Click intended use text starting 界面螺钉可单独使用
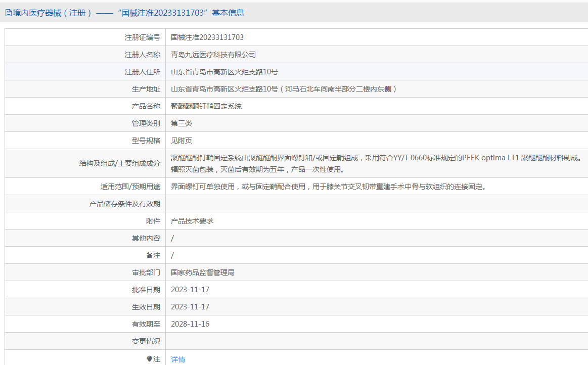588x365 pixels. tap(329, 187)
